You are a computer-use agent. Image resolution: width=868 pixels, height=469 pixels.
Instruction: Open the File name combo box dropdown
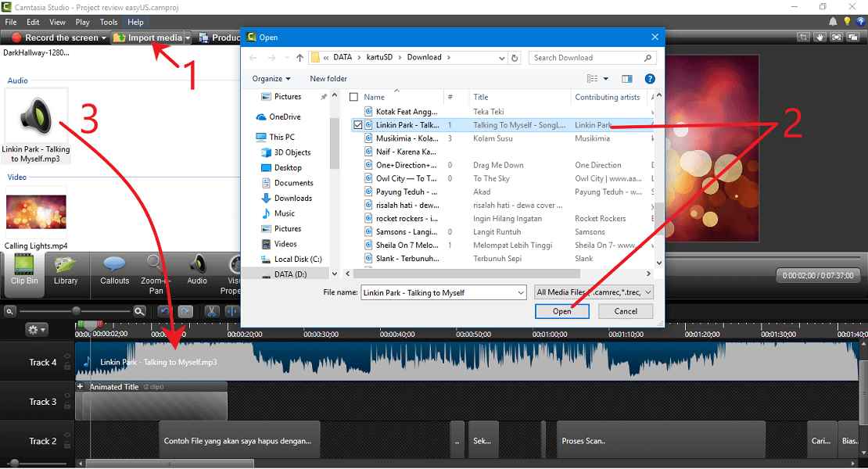[521, 292]
